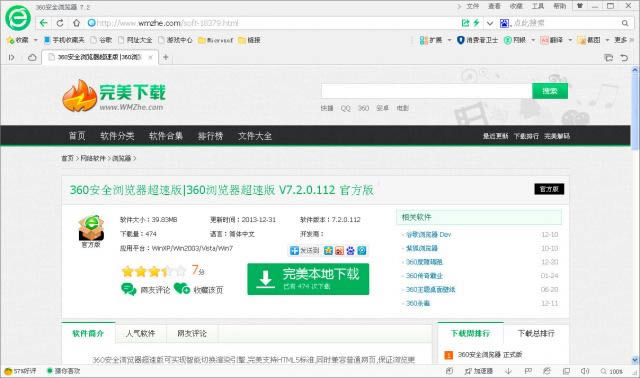Click the 360 browser green logo
Image resolution: width=640 pixels, height=378 pixels.
pyautogui.click(x=18, y=18)
